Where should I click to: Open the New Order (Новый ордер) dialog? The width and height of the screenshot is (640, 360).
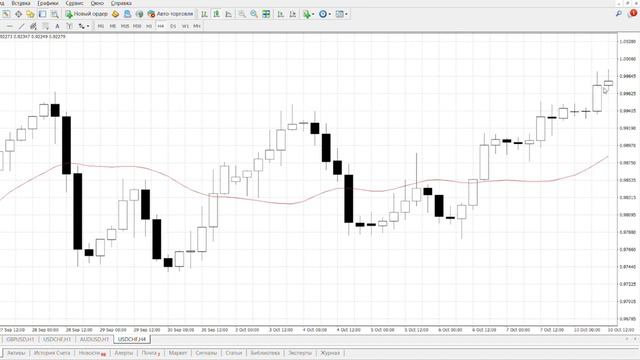click(87, 14)
